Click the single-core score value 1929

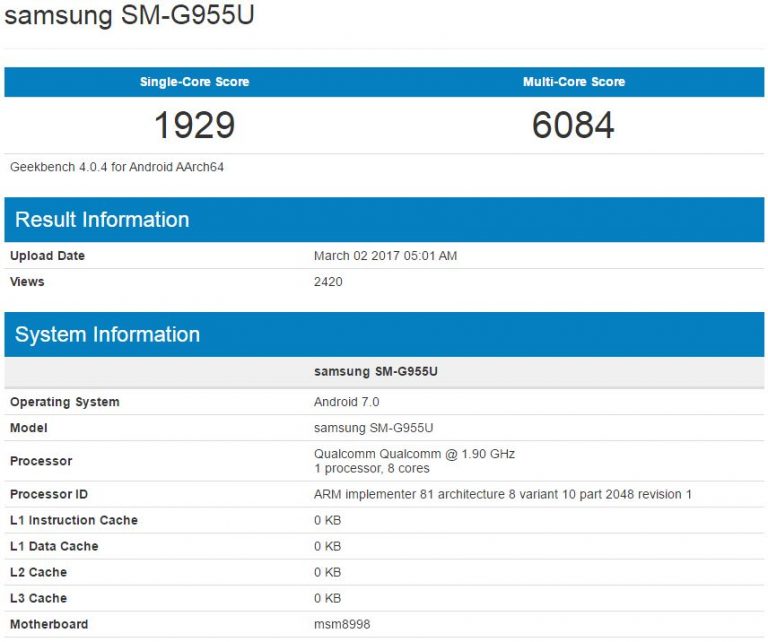coord(194,125)
